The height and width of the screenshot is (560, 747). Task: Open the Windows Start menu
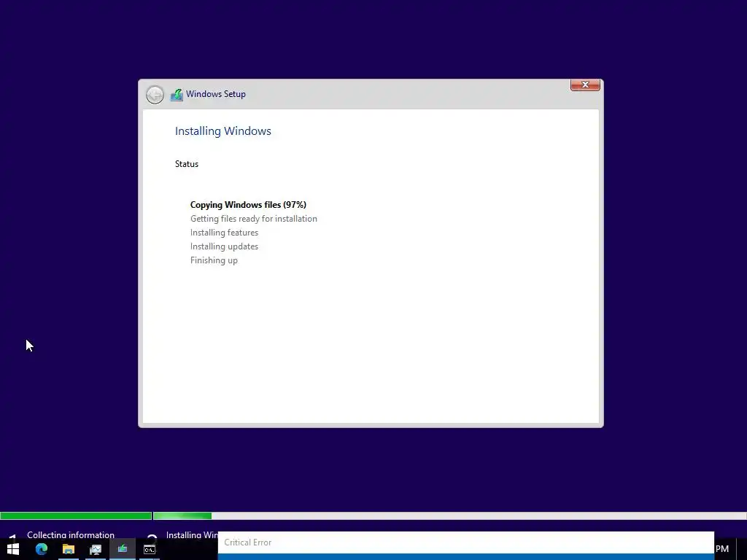(x=13, y=549)
